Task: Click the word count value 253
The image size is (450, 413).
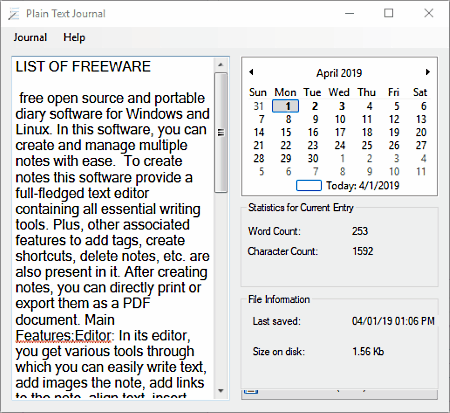Action: pyautogui.click(x=360, y=231)
